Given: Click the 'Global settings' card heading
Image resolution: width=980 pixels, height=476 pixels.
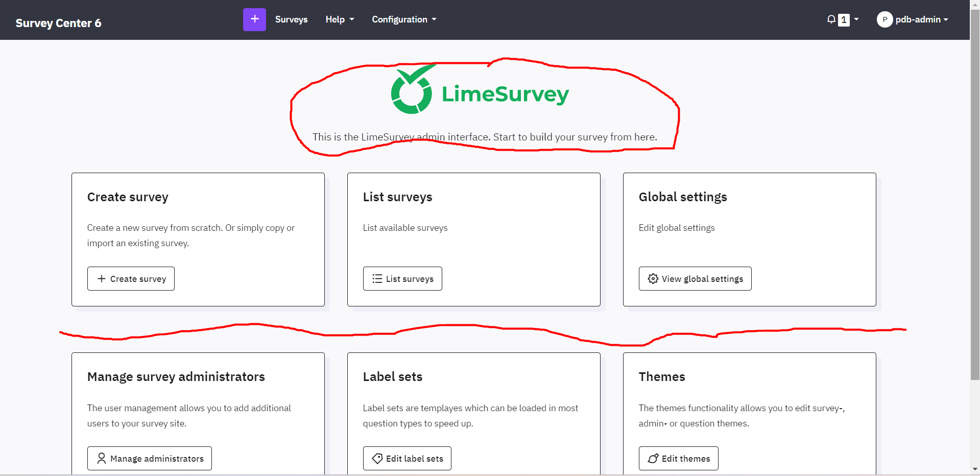Looking at the screenshot, I should [683, 197].
